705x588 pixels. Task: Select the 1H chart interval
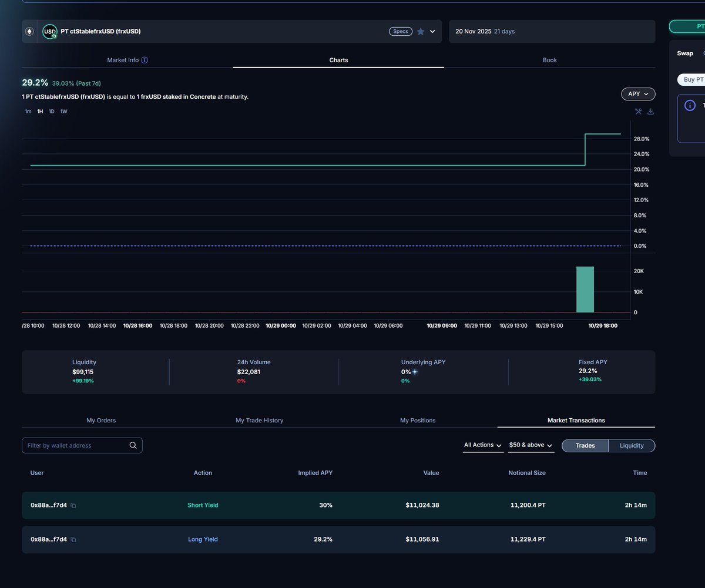(40, 112)
